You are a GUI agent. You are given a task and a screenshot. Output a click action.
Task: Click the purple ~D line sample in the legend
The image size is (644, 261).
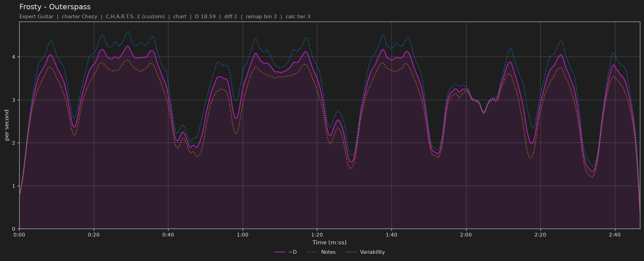pos(280,252)
